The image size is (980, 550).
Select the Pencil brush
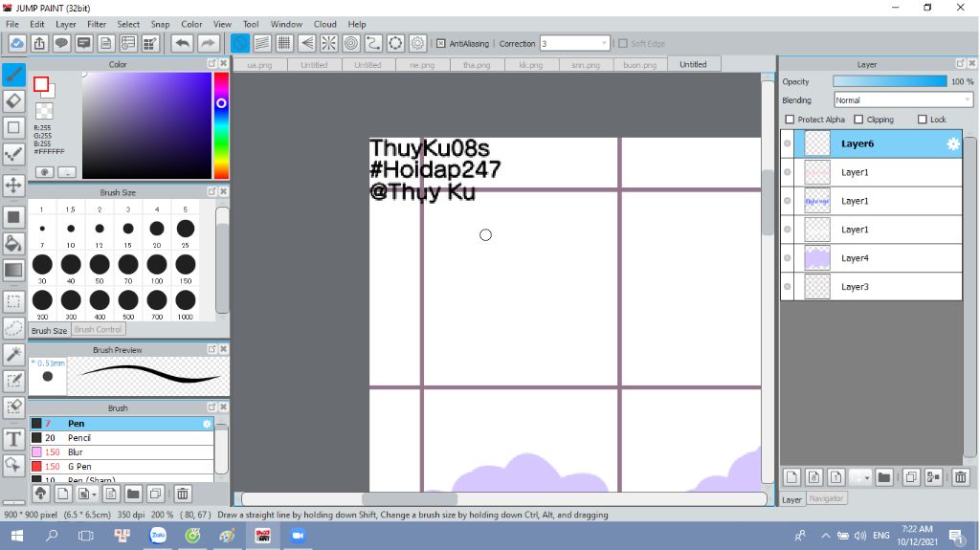click(122, 438)
